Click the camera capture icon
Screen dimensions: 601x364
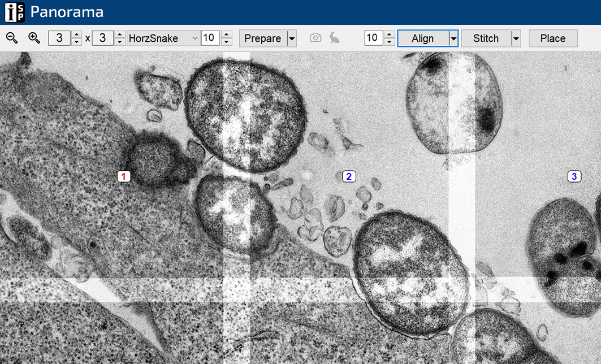click(315, 38)
